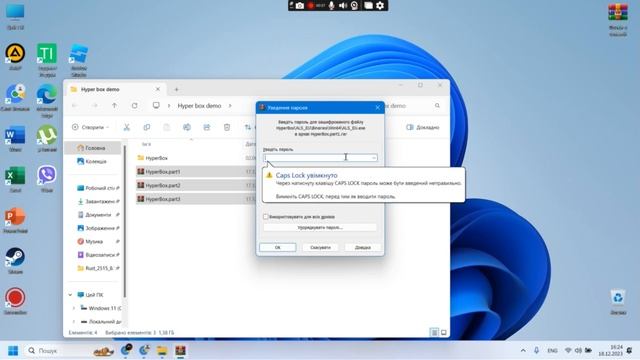Open the Windows Start menu

(13, 351)
